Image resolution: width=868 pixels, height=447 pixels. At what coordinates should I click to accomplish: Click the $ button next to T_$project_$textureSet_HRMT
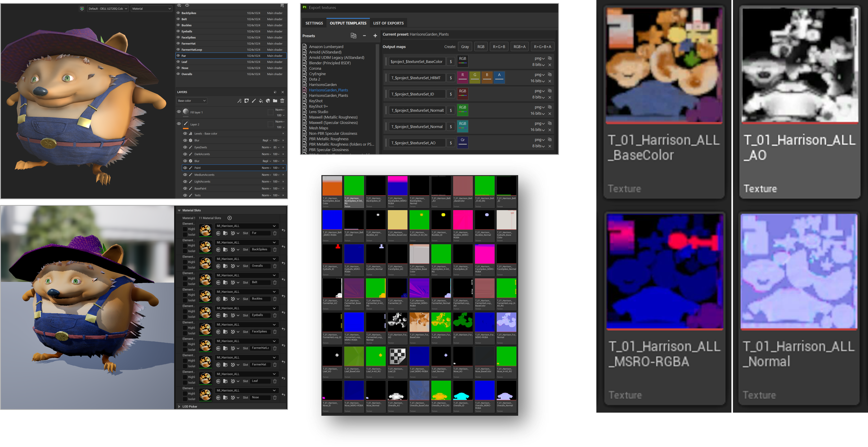click(451, 78)
